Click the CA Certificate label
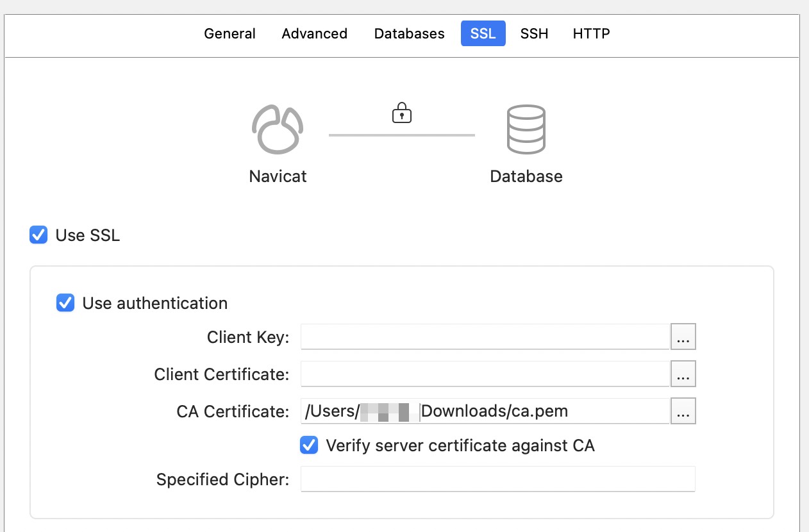The image size is (809, 532). [233, 411]
